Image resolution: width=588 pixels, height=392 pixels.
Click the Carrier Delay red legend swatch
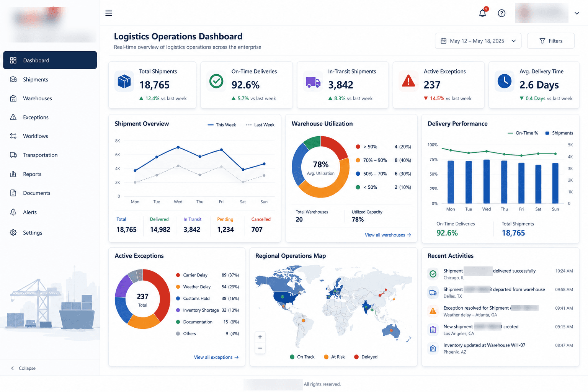click(178, 275)
